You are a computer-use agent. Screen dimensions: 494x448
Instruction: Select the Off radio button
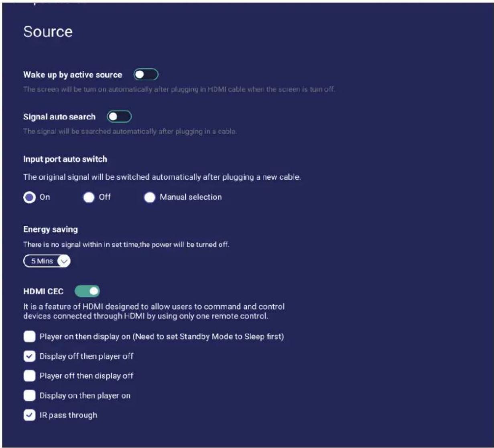pos(89,197)
